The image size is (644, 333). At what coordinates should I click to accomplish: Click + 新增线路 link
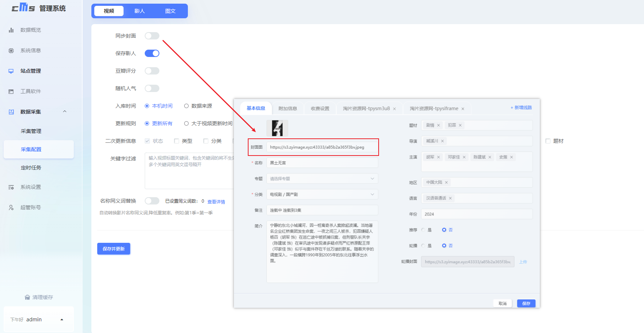[x=521, y=108]
